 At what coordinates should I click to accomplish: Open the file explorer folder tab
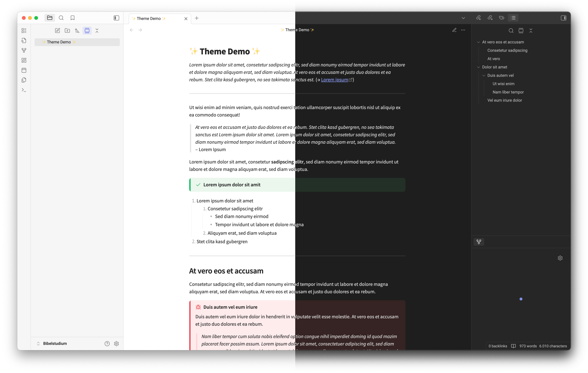pos(50,18)
